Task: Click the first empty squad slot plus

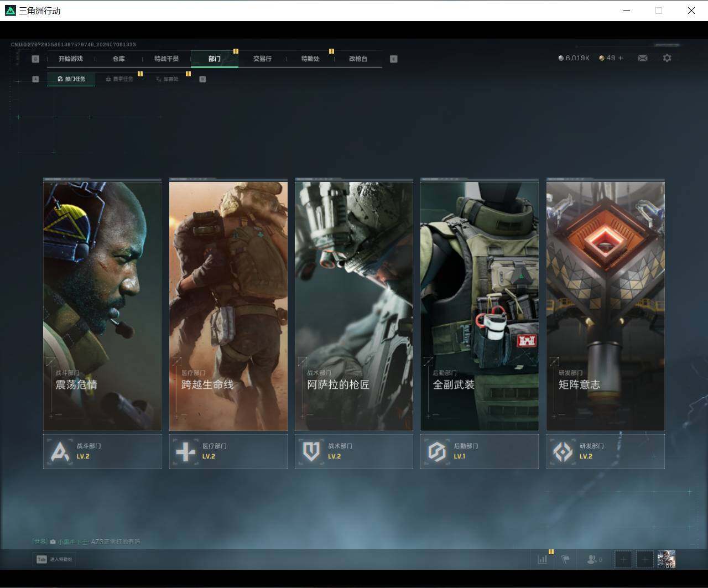Action: click(623, 559)
